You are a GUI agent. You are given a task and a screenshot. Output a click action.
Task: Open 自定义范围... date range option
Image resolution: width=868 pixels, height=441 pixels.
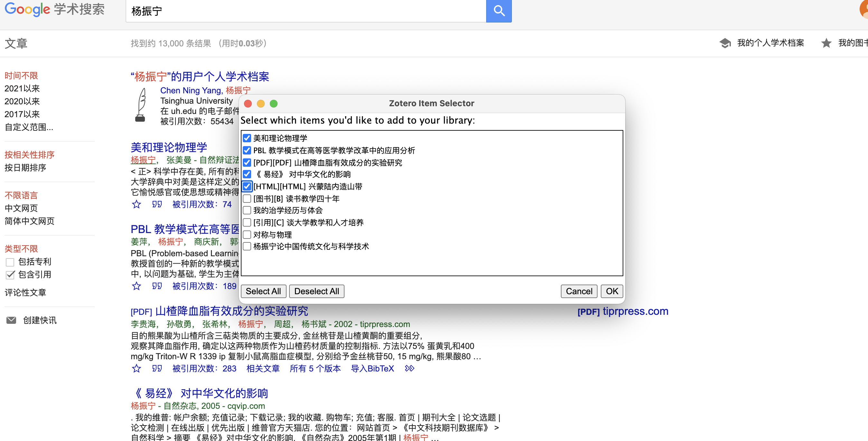[29, 127]
